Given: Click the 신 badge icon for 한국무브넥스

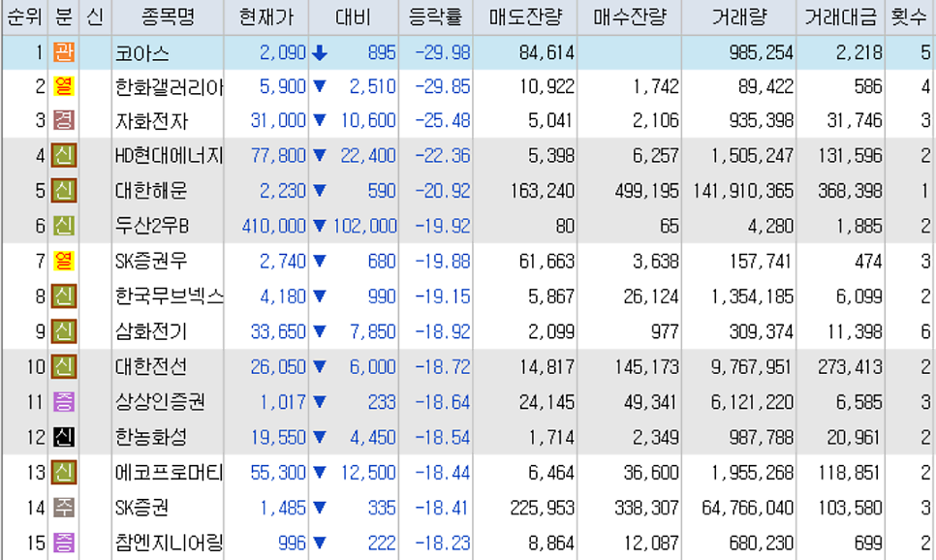Looking at the screenshot, I should [x=64, y=296].
